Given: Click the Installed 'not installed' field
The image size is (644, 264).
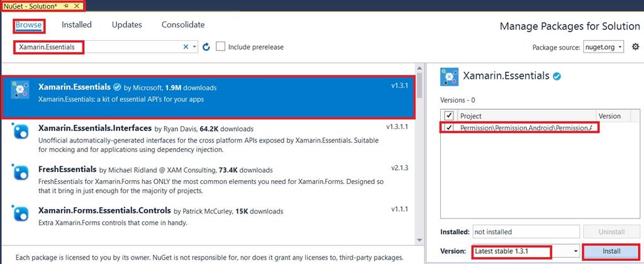Looking at the screenshot, I should pyautogui.click(x=526, y=231).
